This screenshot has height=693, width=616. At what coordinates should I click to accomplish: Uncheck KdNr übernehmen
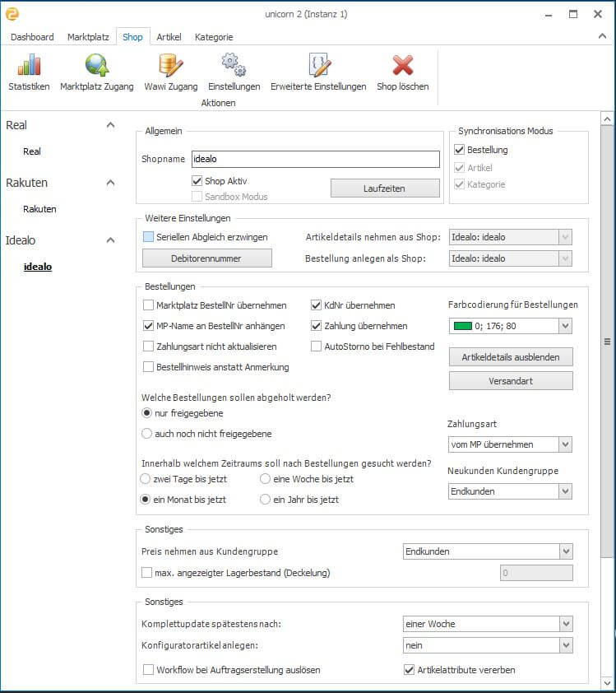316,305
